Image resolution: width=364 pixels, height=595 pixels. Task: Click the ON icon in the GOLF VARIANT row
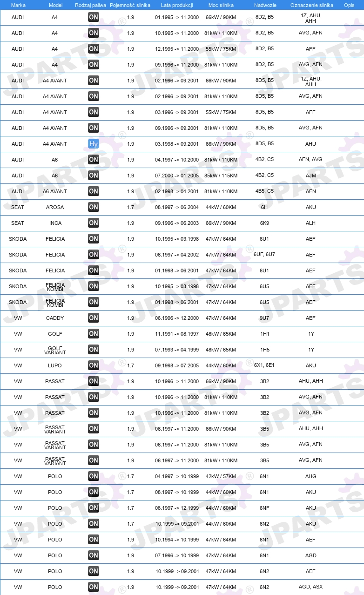tap(94, 350)
